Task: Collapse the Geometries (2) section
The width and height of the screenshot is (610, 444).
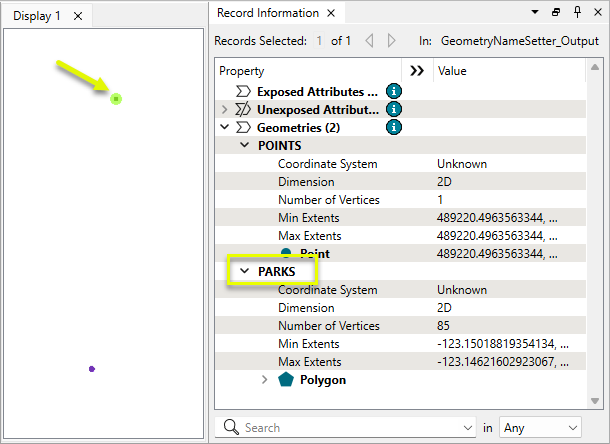Action: (225, 127)
